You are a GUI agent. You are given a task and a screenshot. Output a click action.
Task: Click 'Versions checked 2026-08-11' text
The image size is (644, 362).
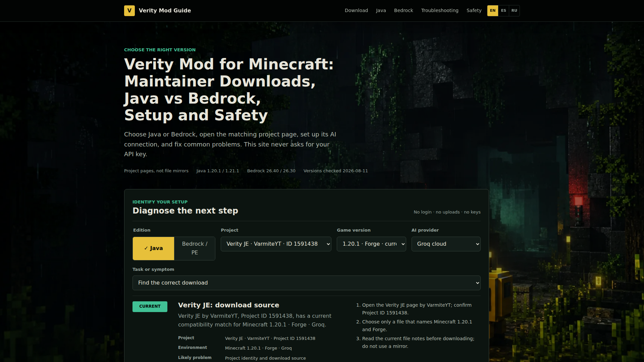[x=335, y=171]
